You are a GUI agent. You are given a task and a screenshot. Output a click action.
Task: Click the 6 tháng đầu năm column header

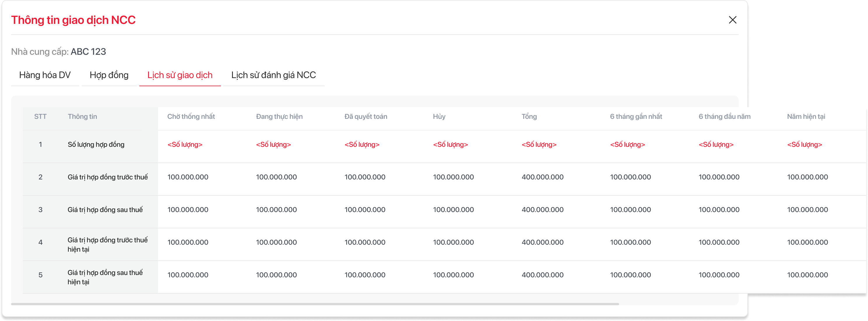point(725,117)
